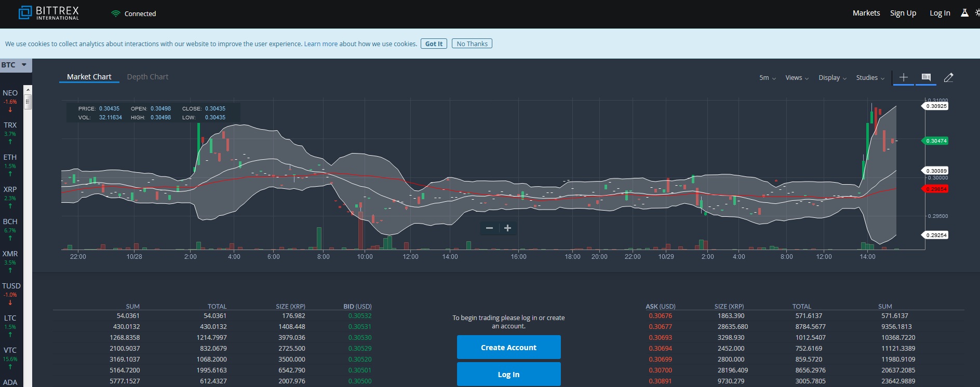
Task: Click the green up arrow under TRX
Action: [x=10, y=142]
